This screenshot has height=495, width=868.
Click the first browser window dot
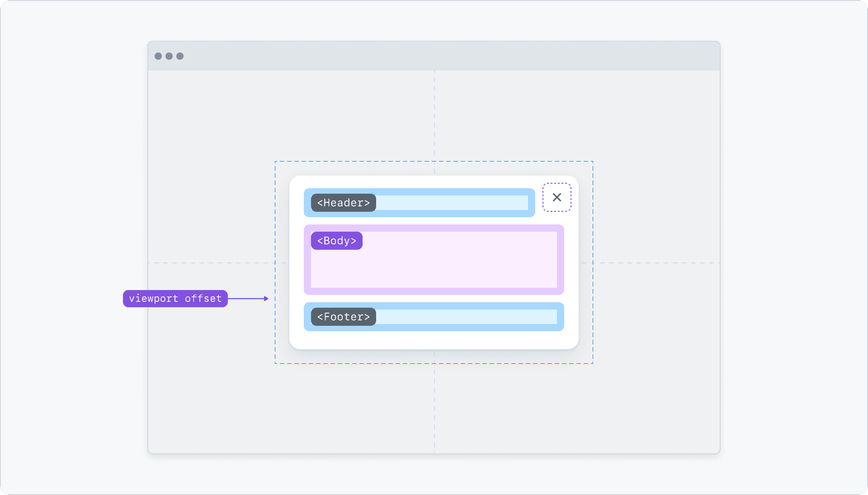tap(158, 56)
